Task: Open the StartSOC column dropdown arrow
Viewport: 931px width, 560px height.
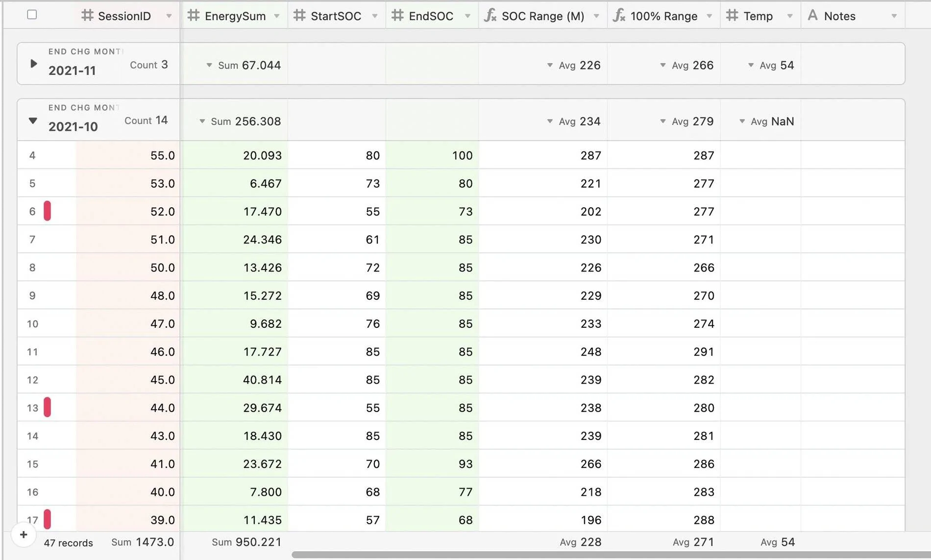Action: (375, 16)
